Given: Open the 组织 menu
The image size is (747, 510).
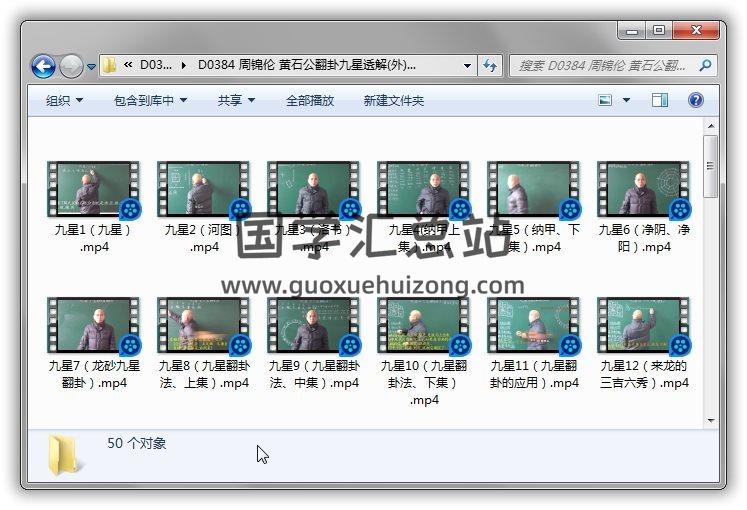Looking at the screenshot, I should [x=64, y=101].
